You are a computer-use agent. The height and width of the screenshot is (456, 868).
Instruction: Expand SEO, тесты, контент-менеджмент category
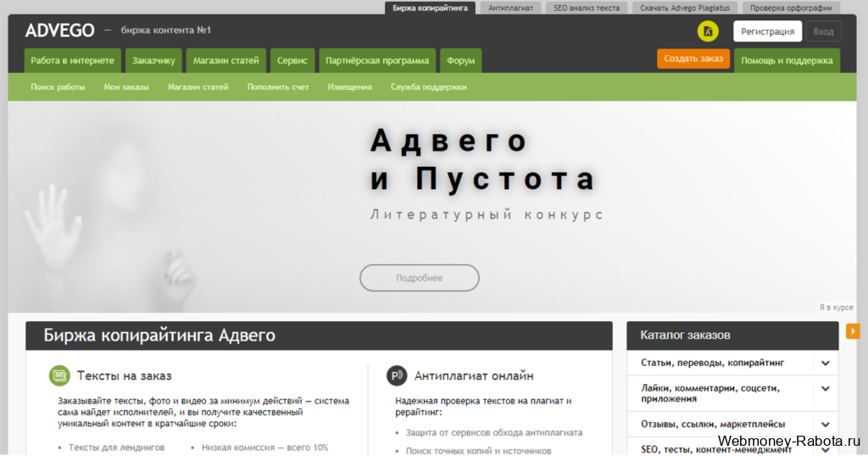point(826,449)
